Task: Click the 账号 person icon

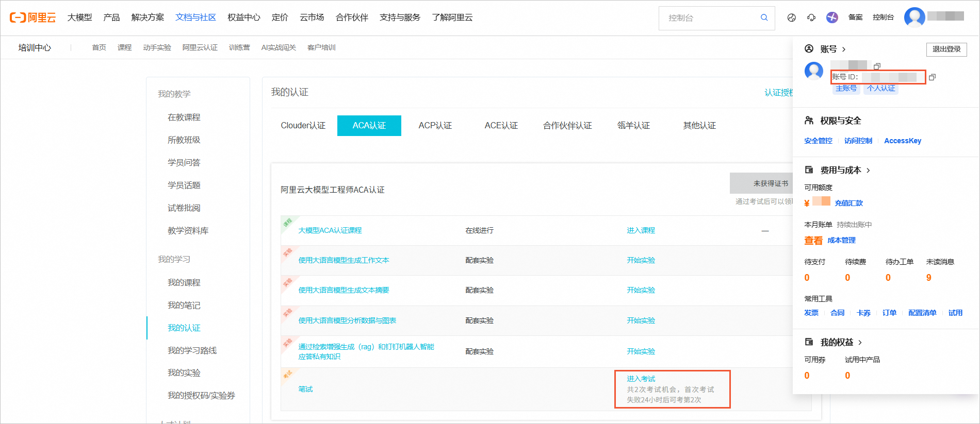Action: pos(809,49)
